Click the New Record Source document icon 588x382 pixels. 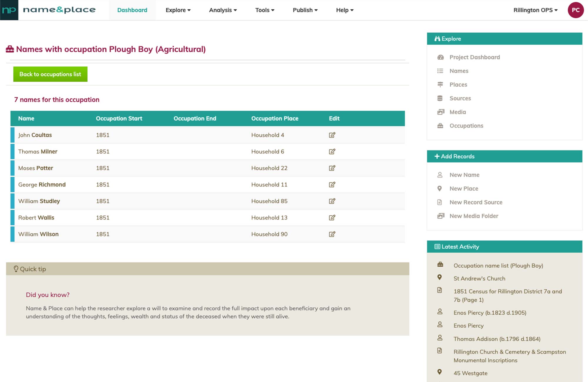tap(440, 202)
